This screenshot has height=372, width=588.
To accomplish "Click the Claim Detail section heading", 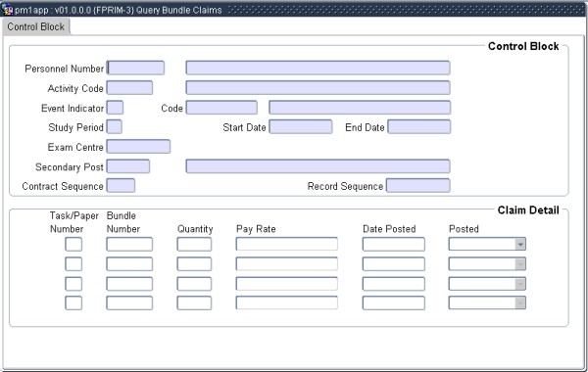I will pyautogui.click(x=528, y=210).
